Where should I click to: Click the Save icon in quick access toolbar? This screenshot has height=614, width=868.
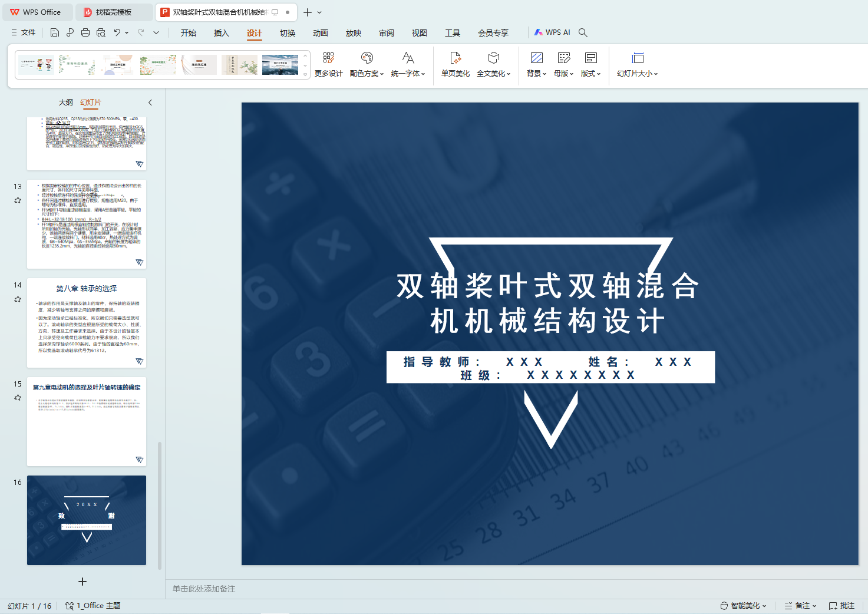(x=55, y=32)
